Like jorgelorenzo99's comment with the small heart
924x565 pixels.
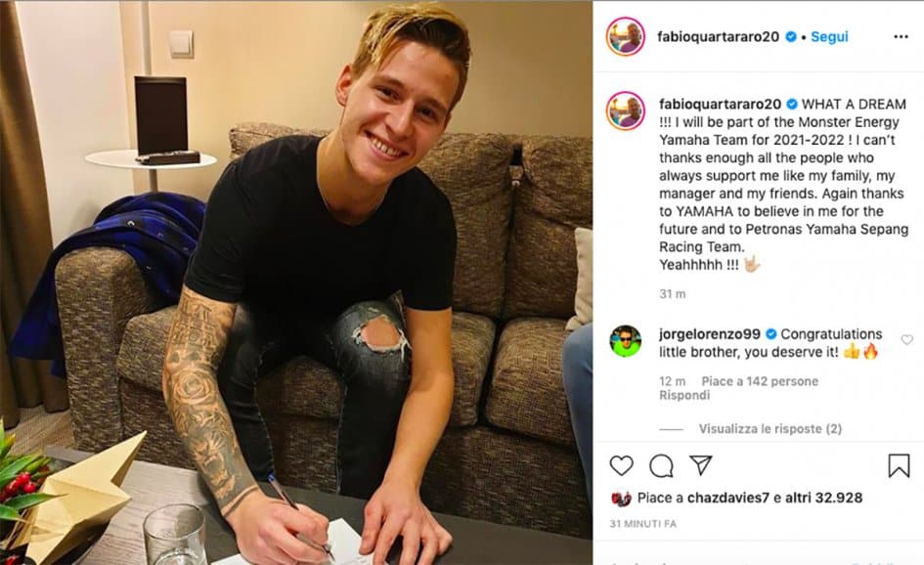(907, 339)
